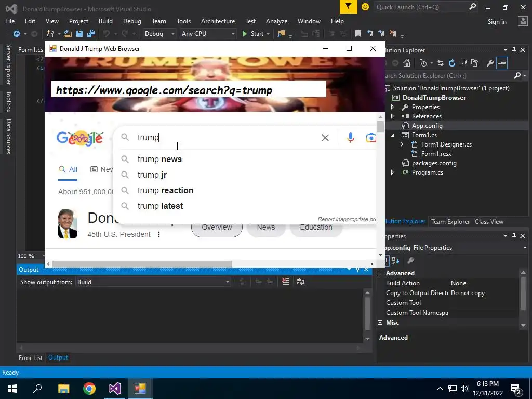The height and width of the screenshot is (399, 532).
Task: Clear the Google search box with X
Action: point(325,138)
